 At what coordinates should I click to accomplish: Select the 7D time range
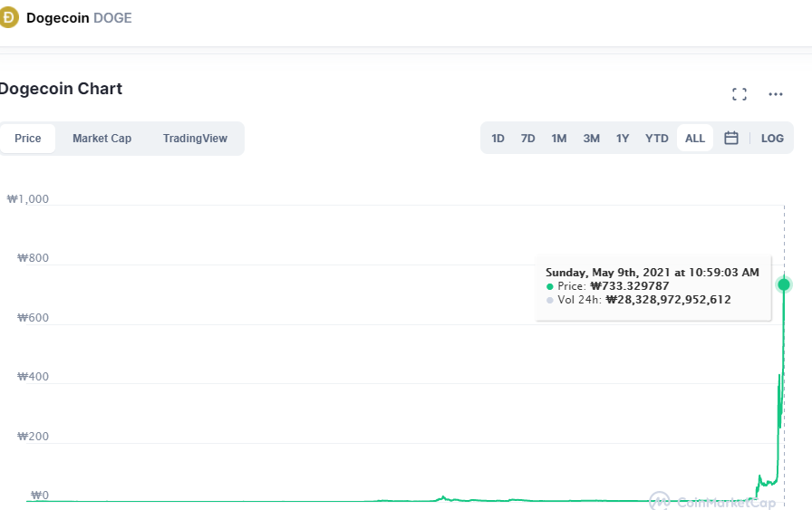point(527,139)
